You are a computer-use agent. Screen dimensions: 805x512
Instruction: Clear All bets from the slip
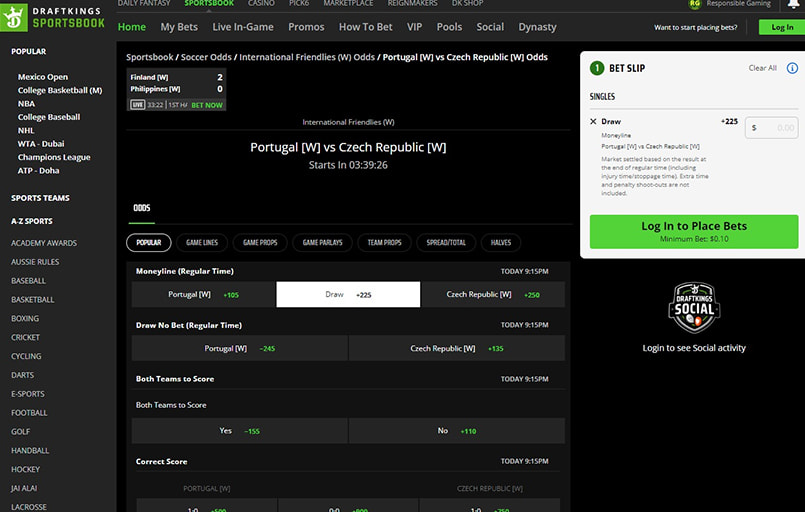(762, 68)
